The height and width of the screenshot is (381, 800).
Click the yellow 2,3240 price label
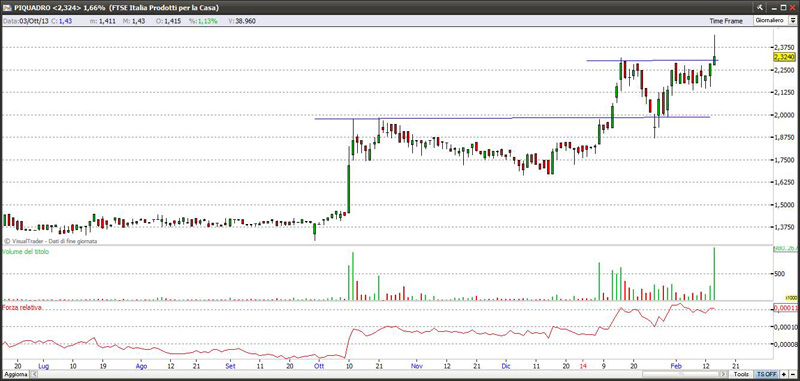[785, 57]
